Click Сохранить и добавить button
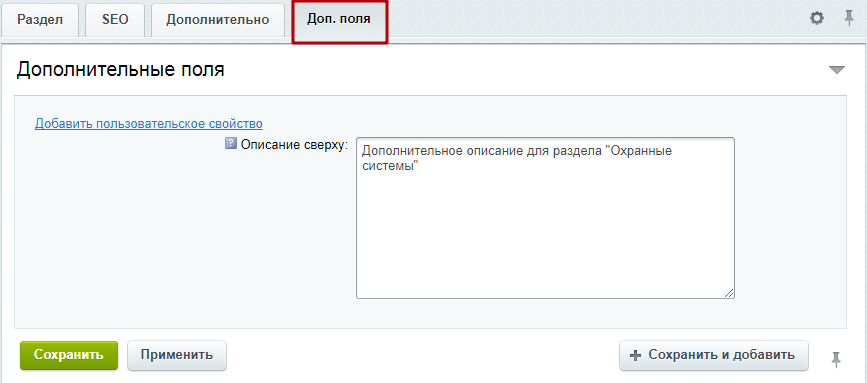This screenshot has width=867, height=383. (x=714, y=355)
